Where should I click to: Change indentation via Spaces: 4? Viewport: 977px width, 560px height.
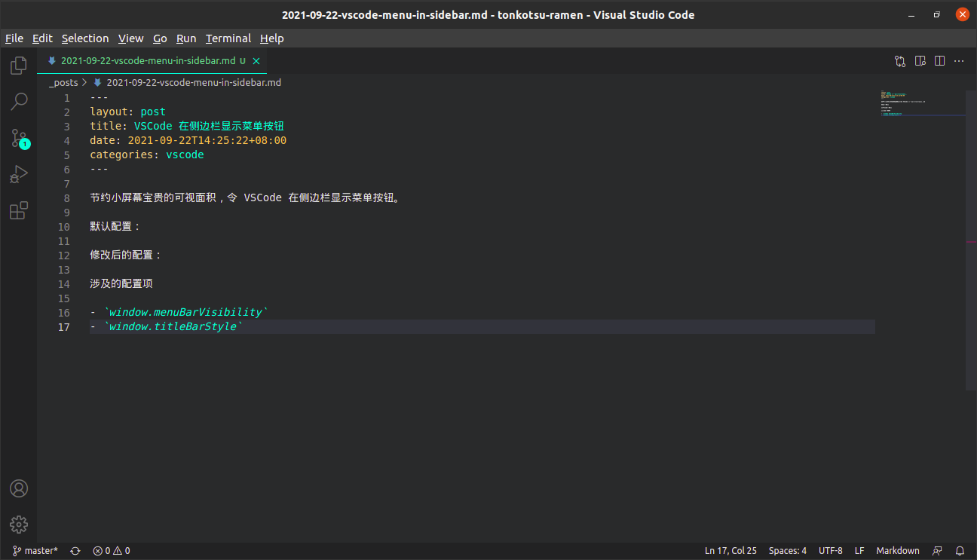[x=788, y=551]
